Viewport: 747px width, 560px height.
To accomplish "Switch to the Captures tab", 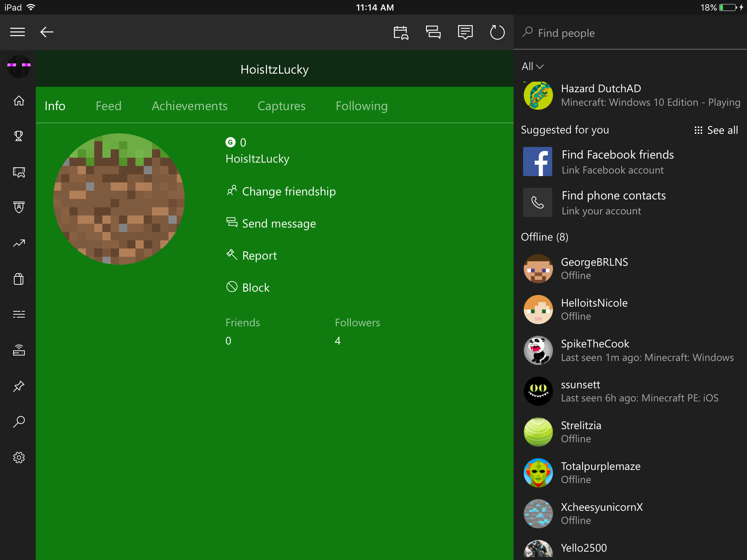I will coord(282,106).
